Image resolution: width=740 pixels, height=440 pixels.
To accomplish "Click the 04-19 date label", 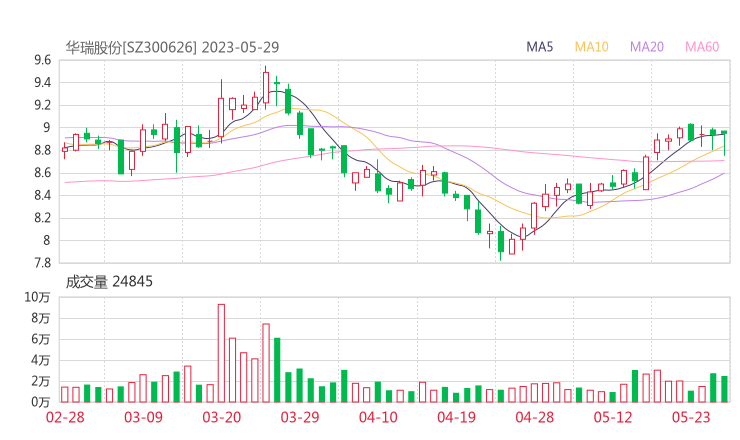I will (x=455, y=417).
